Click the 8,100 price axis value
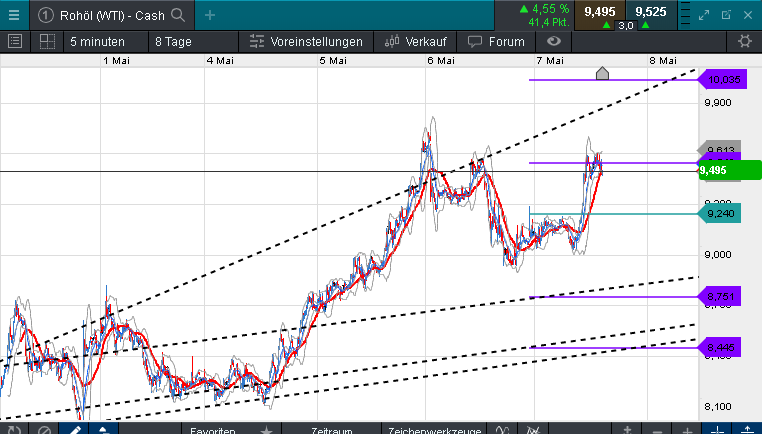Image resolution: width=762 pixels, height=434 pixels. point(718,407)
